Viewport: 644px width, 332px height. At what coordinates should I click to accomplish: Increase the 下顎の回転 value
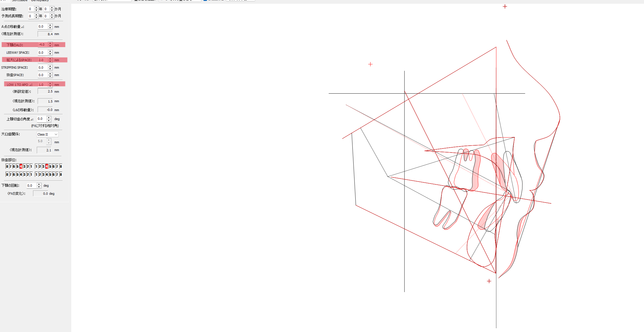click(39, 184)
